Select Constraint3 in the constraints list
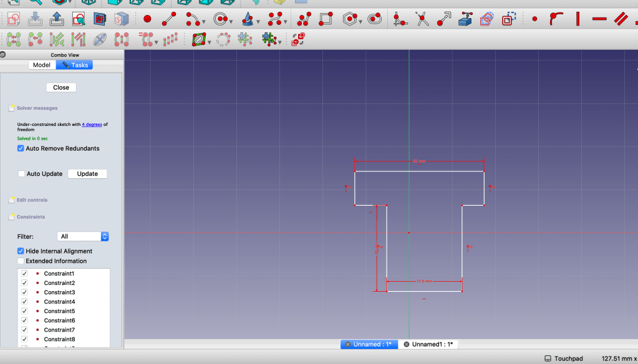Viewport: 638px width, 364px height. tap(59, 292)
